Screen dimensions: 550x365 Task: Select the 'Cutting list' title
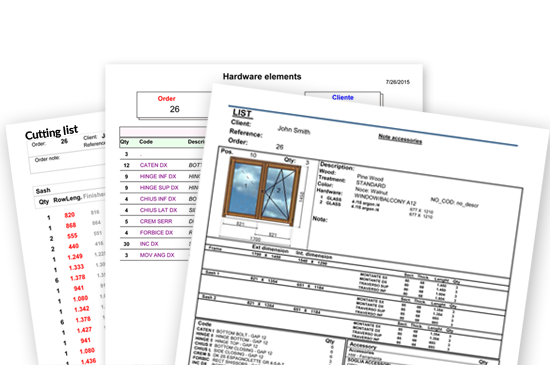click(x=52, y=132)
